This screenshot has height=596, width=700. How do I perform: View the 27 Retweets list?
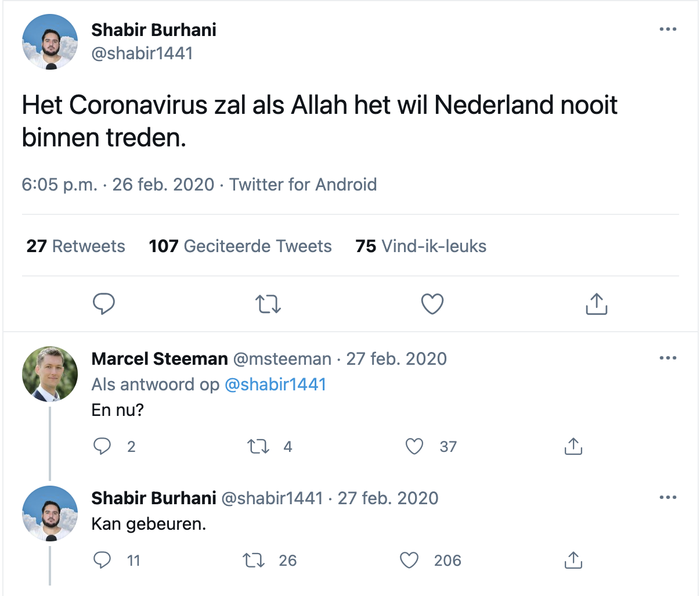click(x=75, y=246)
